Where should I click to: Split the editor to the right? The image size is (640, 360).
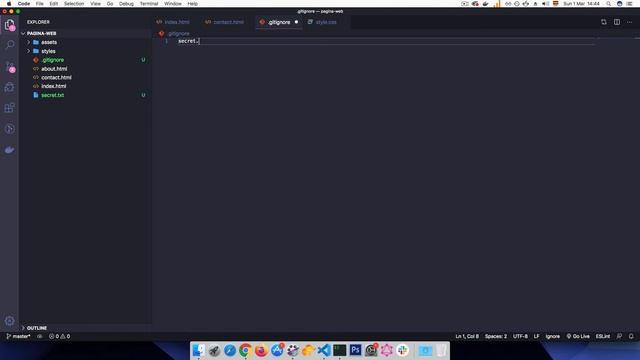[x=617, y=22]
